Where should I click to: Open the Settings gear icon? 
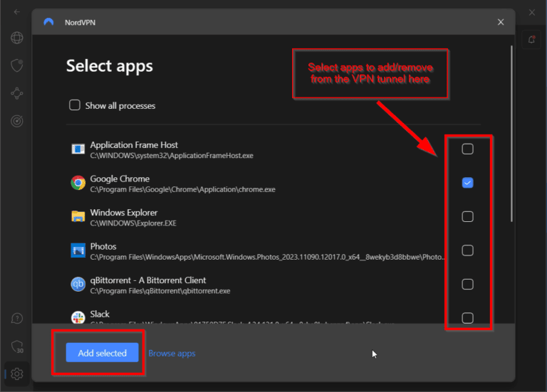[x=16, y=373]
